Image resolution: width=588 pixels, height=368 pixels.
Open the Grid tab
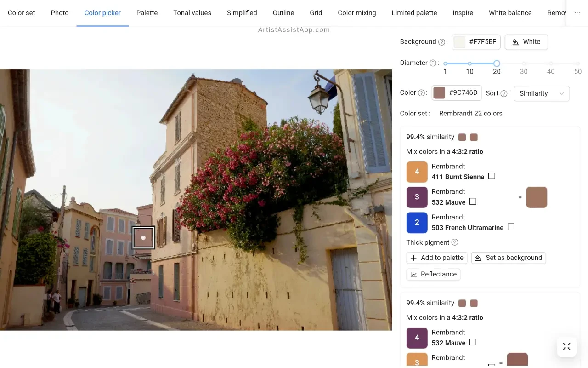[316, 13]
